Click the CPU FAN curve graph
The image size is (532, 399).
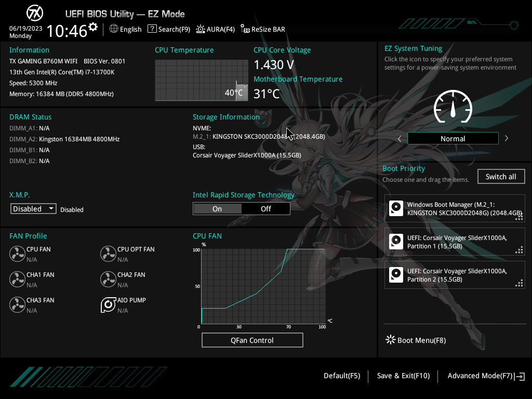[262, 286]
